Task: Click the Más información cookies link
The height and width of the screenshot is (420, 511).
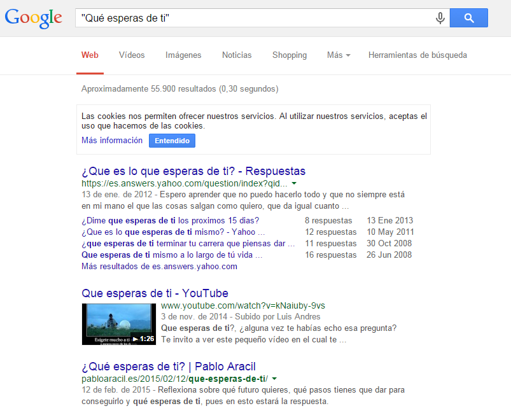Action: (x=112, y=141)
